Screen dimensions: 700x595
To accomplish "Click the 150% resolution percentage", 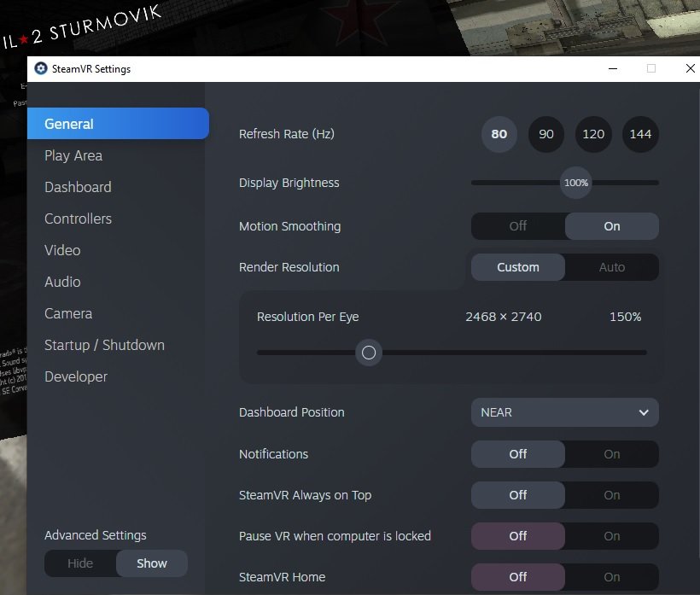I will (626, 317).
